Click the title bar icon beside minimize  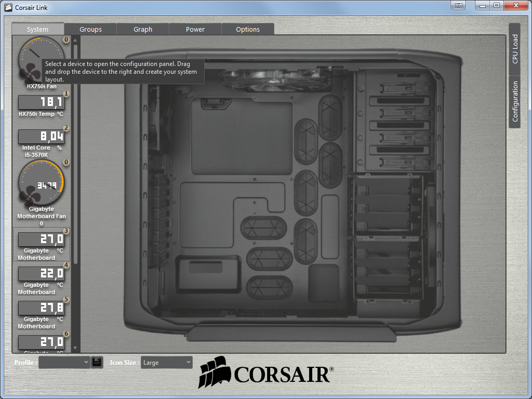point(458,5)
